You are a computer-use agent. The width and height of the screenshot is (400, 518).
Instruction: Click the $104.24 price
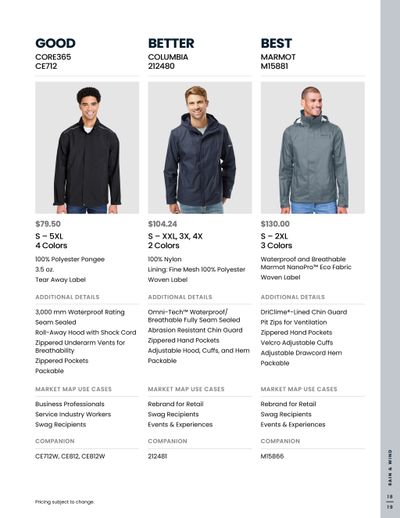[x=162, y=224]
